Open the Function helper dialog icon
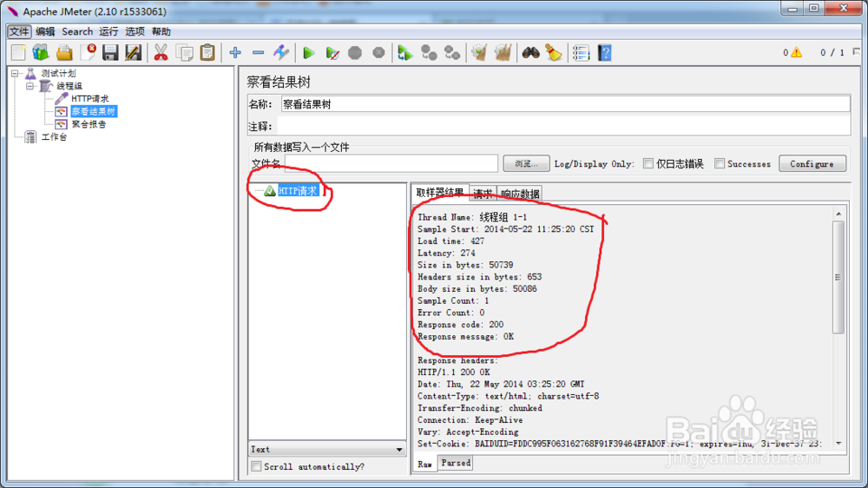This screenshot has width=868, height=488. pos(581,53)
